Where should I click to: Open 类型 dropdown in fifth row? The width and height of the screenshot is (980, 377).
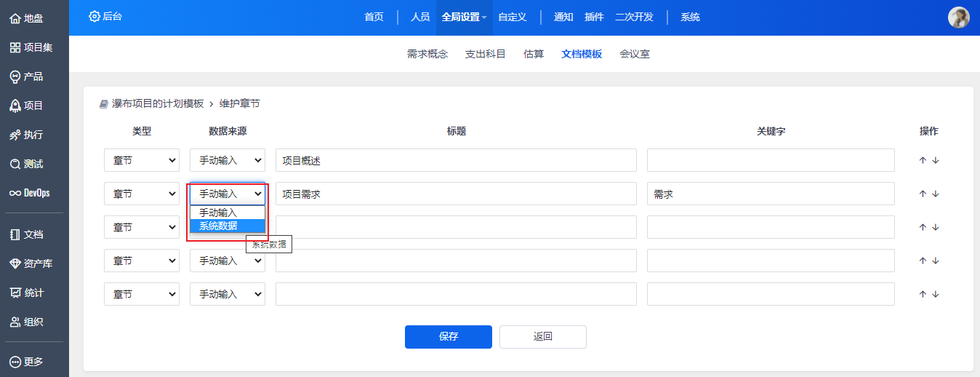pyautogui.click(x=142, y=294)
